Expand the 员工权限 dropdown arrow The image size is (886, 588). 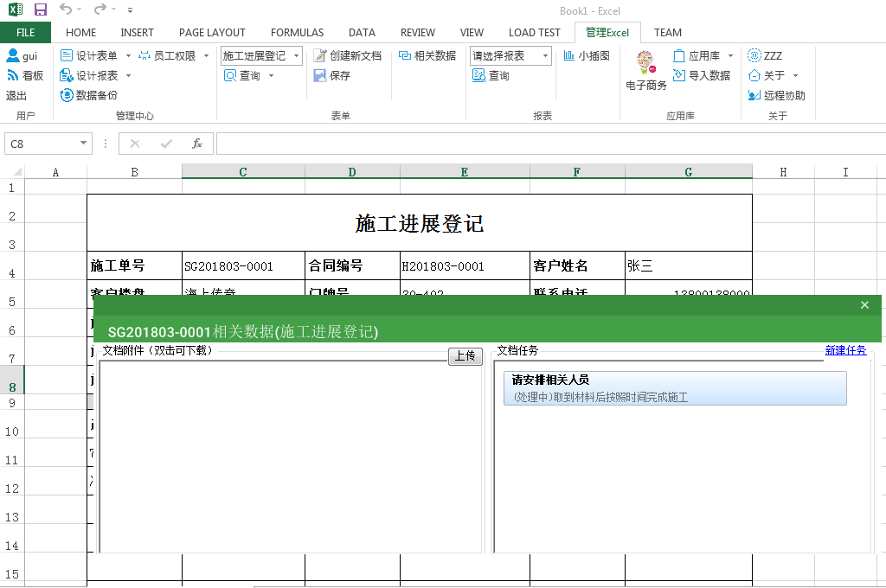(206, 56)
